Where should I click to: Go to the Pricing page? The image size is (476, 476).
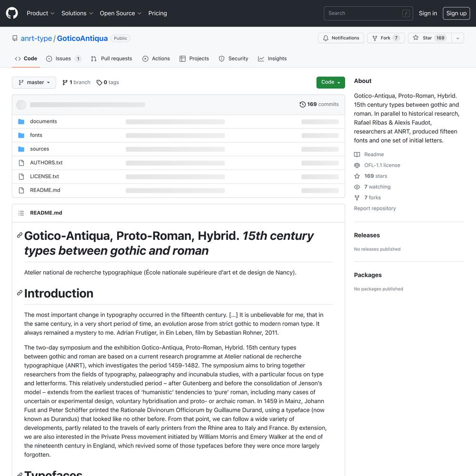point(158,13)
